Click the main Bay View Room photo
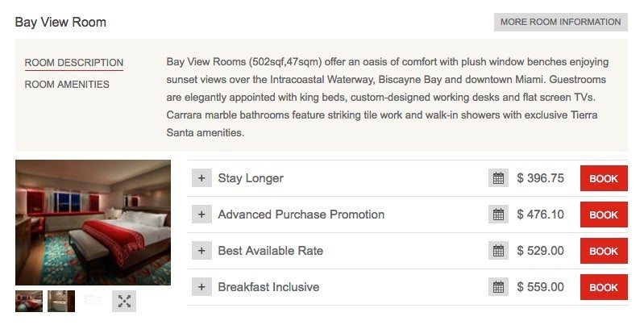Screen dimensions: 644x325 pos(93,223)
